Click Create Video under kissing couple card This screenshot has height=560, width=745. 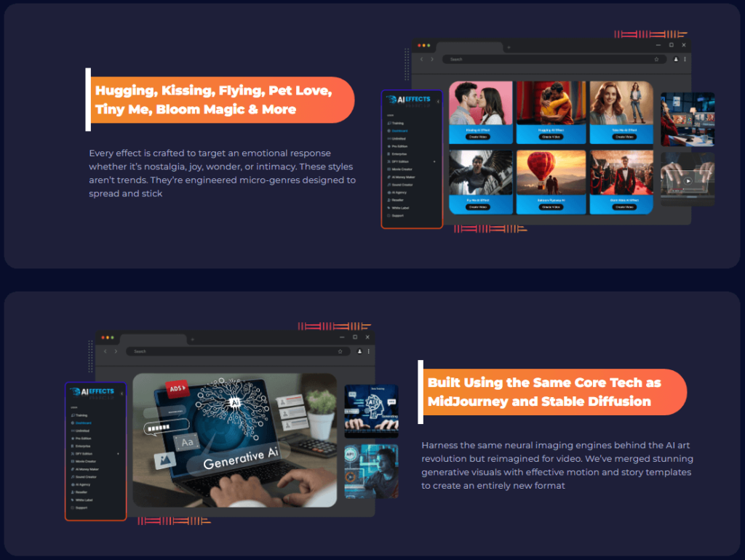click(477, 137)
